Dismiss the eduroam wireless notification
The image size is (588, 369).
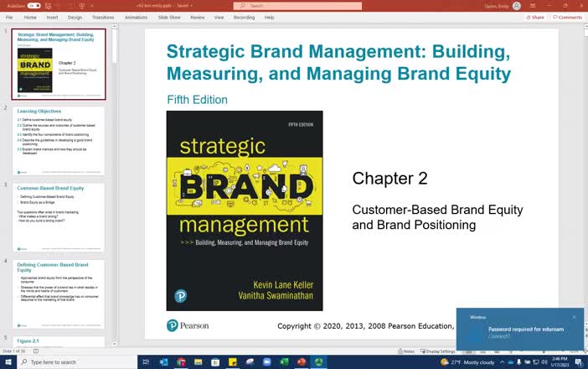click(574, 317)
